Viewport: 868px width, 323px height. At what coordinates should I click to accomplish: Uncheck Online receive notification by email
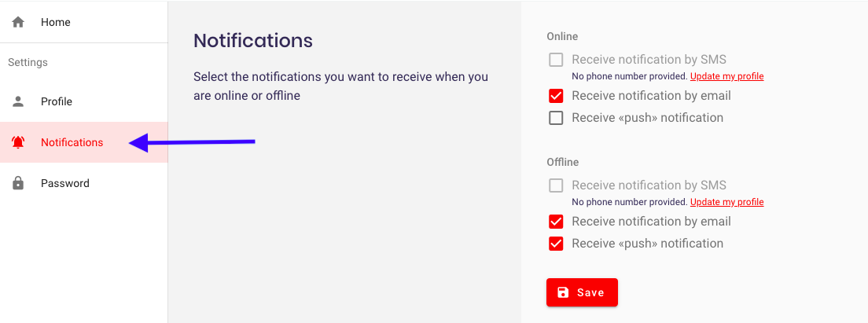coord(556,96)
